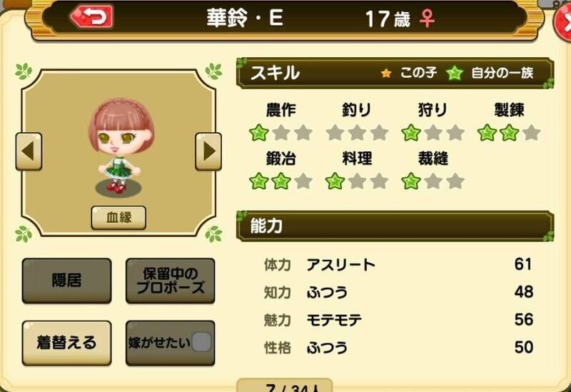Show the next character with the right arrow
The image size is (571, 392).
(208, 151)
